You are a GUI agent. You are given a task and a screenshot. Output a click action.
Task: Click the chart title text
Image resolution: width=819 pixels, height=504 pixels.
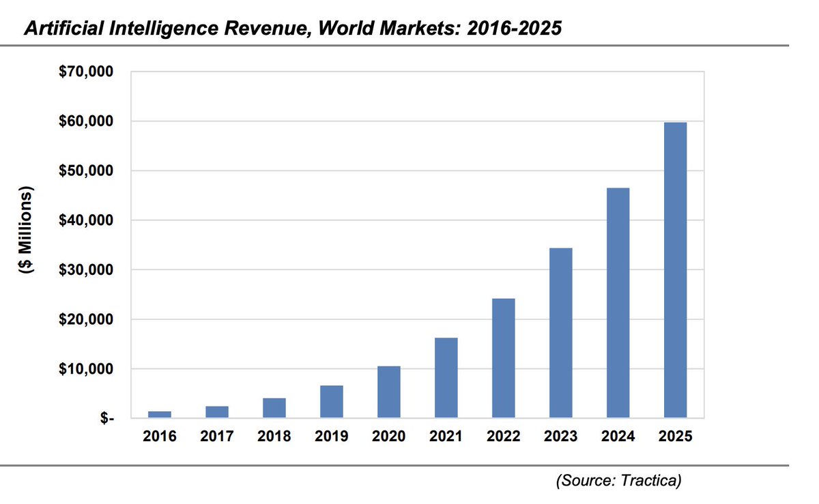tap(293, 27)
